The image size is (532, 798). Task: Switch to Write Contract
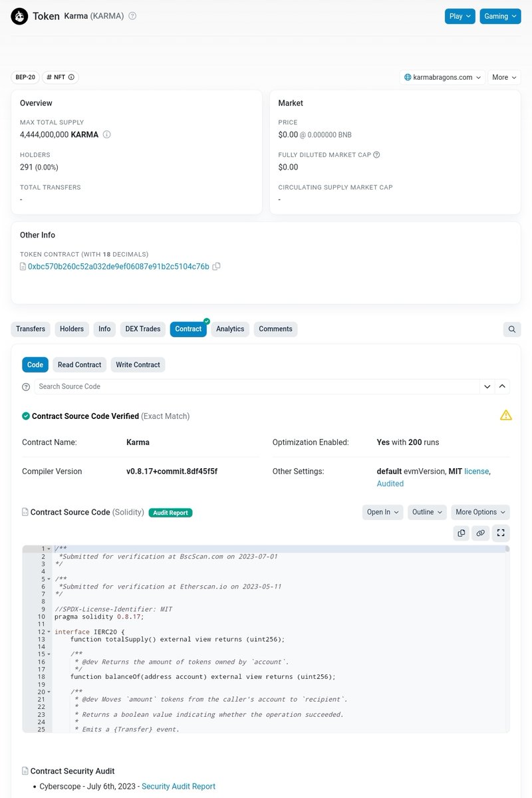coord(138,365)
